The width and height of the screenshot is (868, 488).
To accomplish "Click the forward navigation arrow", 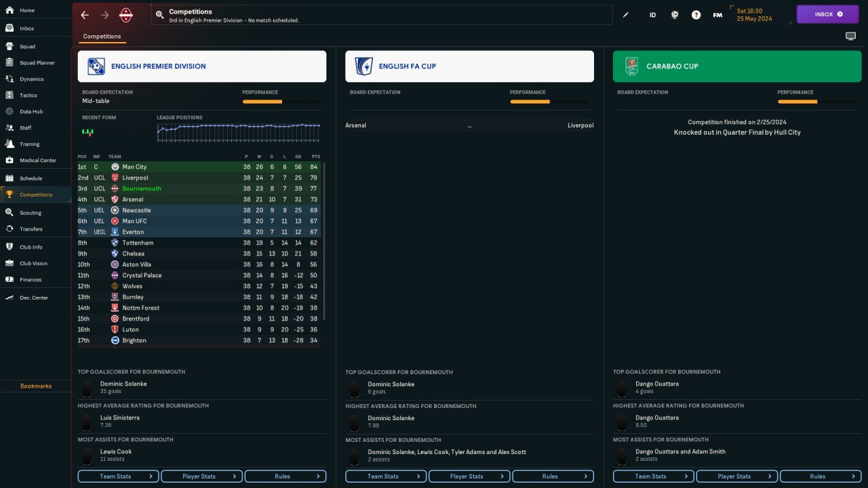I will coord(104,15).
